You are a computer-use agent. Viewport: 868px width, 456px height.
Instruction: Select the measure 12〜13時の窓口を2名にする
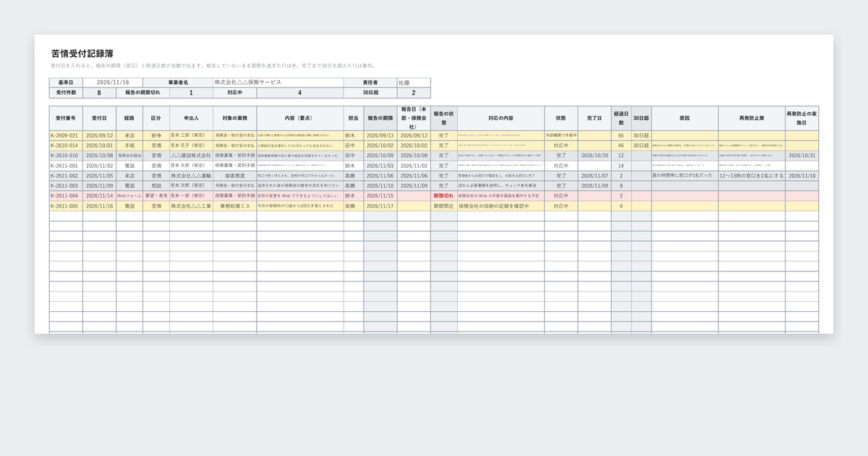click(x=752, y=176)
